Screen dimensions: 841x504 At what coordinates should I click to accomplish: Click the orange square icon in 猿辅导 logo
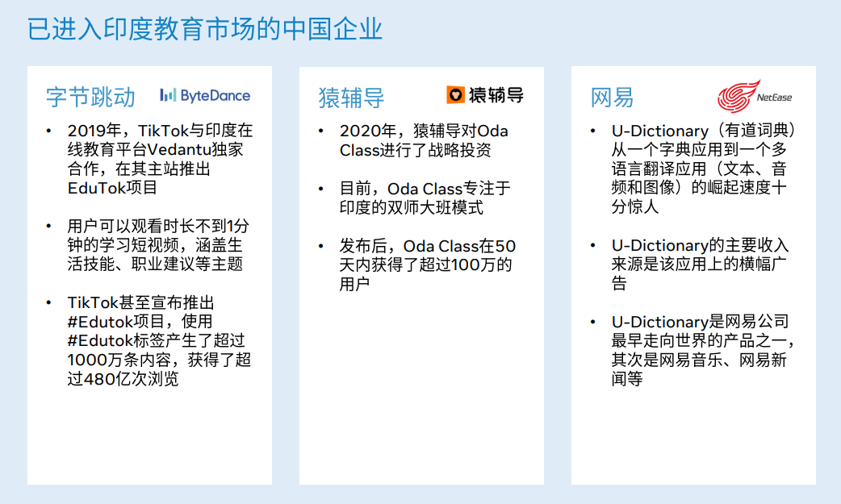pos(455,95)
